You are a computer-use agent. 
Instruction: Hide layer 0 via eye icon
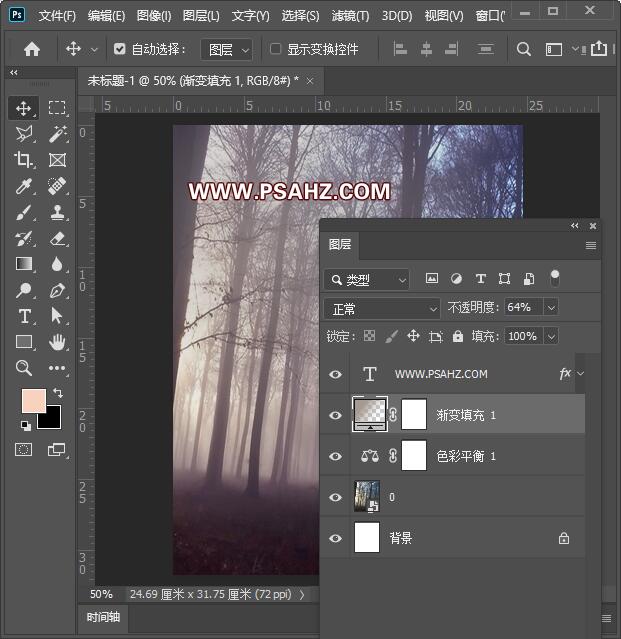pyautogui.click(x=335, y=497)
